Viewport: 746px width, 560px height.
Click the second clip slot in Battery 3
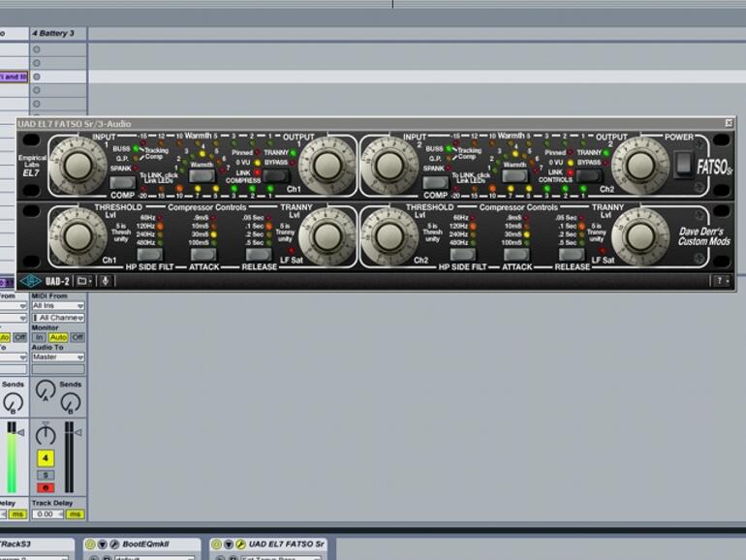pyautogui.click(x=58, y=63)
